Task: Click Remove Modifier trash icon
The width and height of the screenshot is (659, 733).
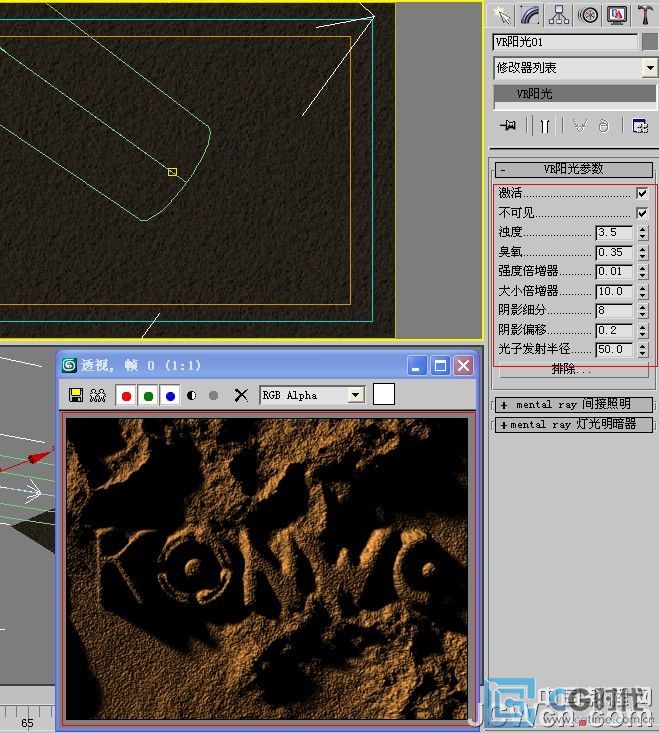Action: point(604,126)
